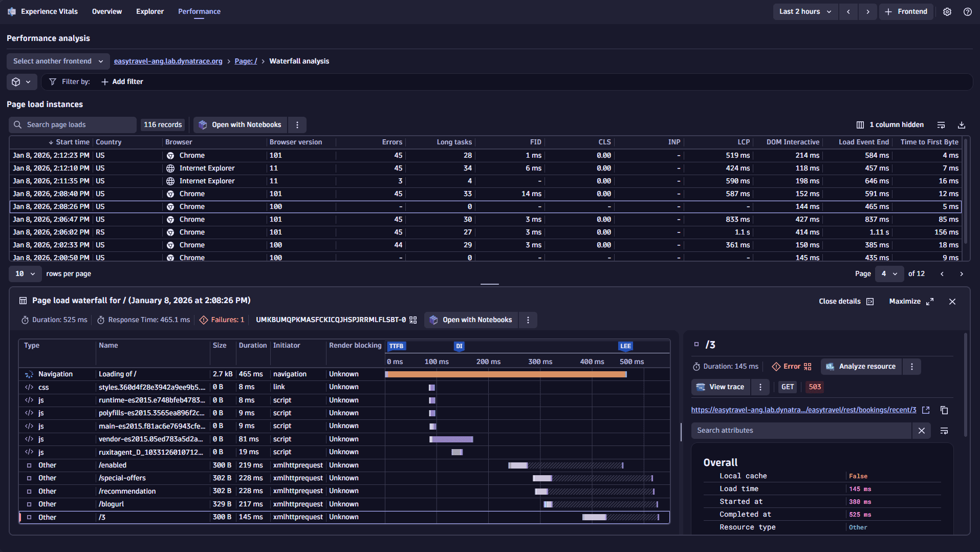Switch to the Overview tab
The image size is (980, 552).
tap(106, 12)
